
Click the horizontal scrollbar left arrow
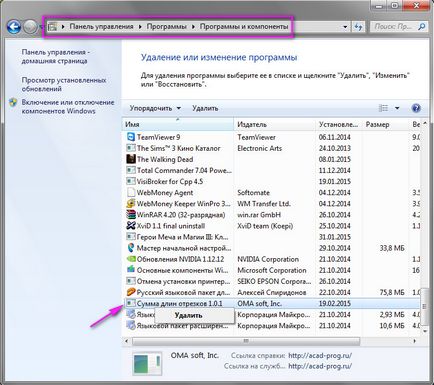[x=126, y=341]
